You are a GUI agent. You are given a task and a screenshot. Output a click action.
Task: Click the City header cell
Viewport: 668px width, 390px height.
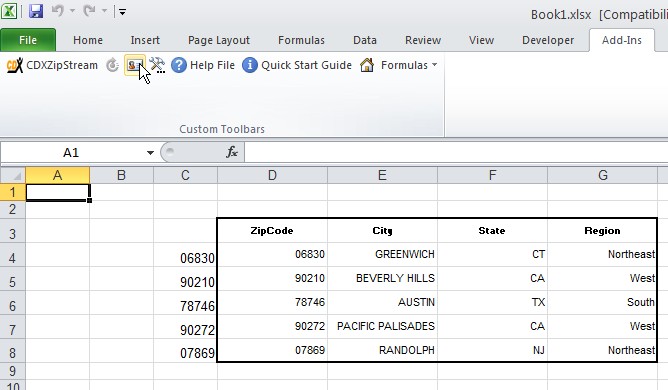coord(382,231)
